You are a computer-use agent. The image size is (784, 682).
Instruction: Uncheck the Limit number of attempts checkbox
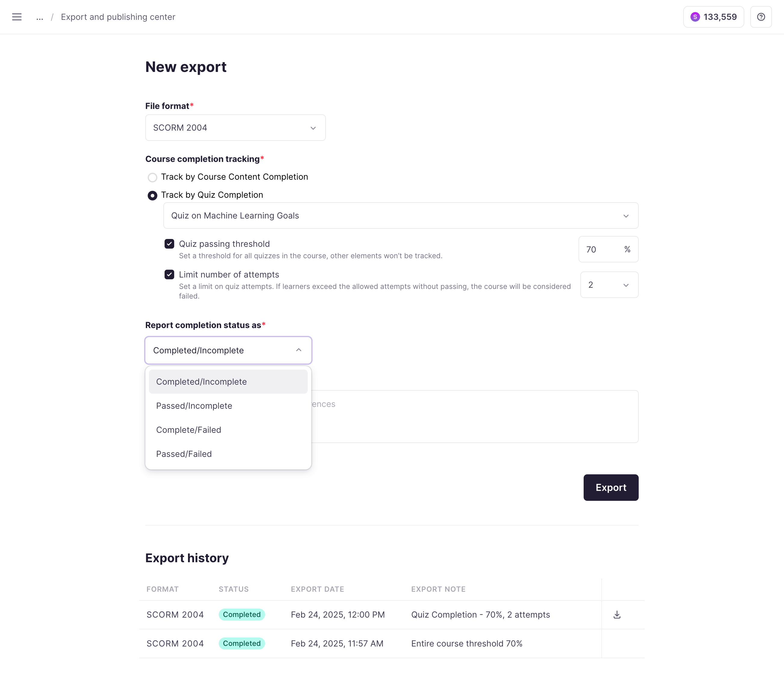(169, 274)
